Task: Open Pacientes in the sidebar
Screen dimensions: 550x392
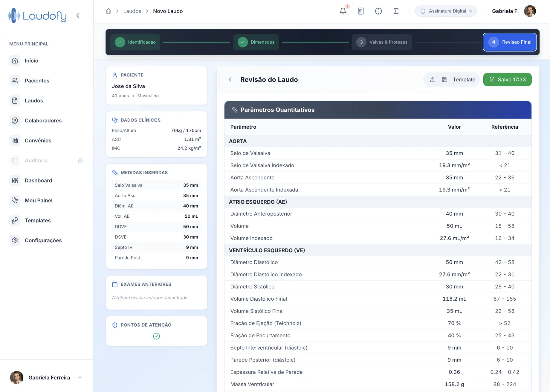Action: tap(46, 81)
